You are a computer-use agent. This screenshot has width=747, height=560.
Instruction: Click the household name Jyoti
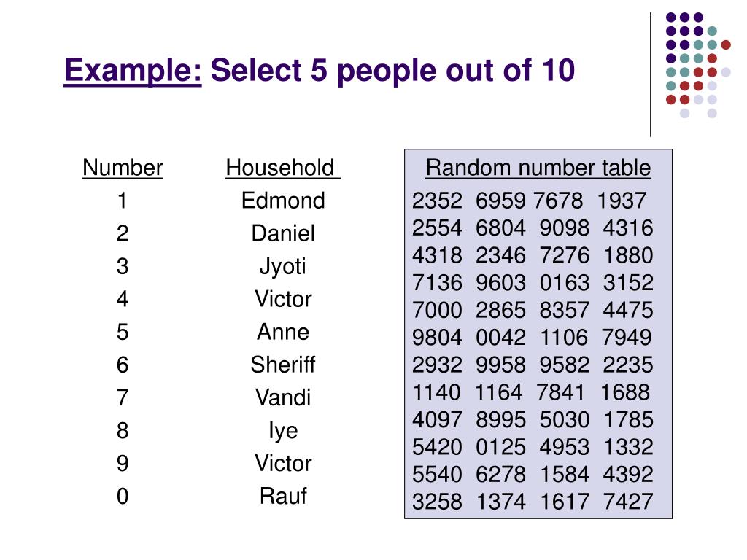tap(283, 267)
